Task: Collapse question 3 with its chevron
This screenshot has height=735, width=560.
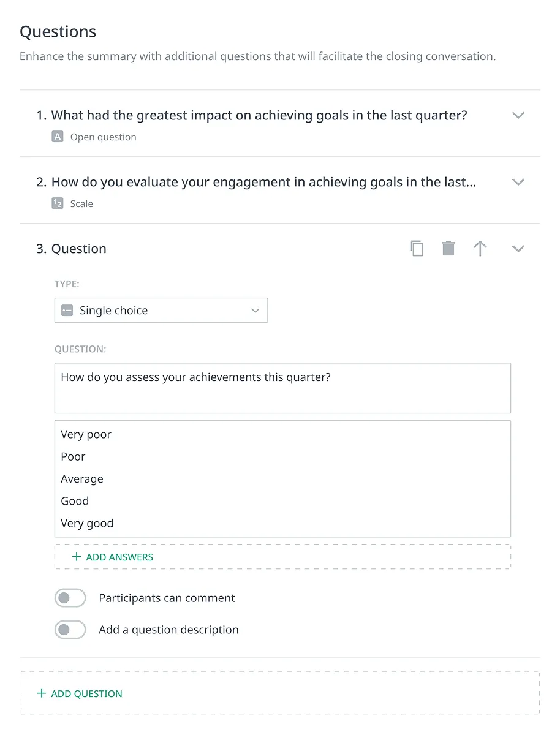Action: pyautogui.click(x=518, y=249)
